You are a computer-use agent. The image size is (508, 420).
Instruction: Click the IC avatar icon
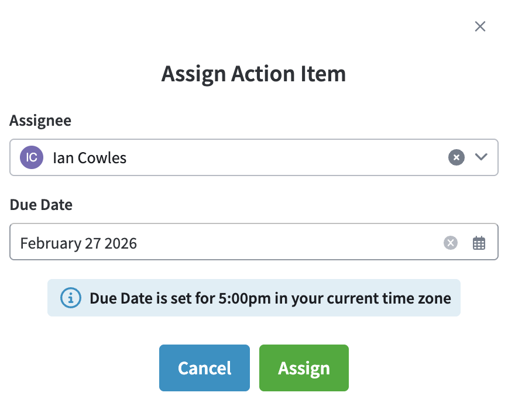tap(32, 157)
